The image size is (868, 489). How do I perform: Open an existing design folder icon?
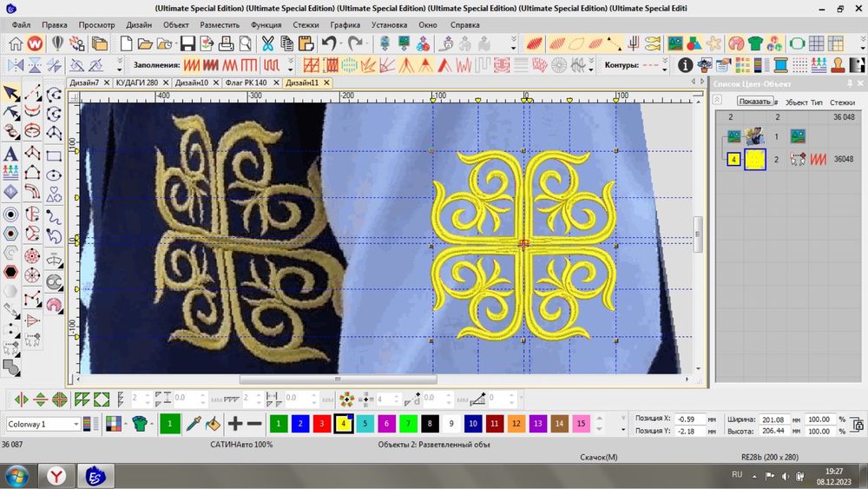pyautogui.click(x=145, y=43)
